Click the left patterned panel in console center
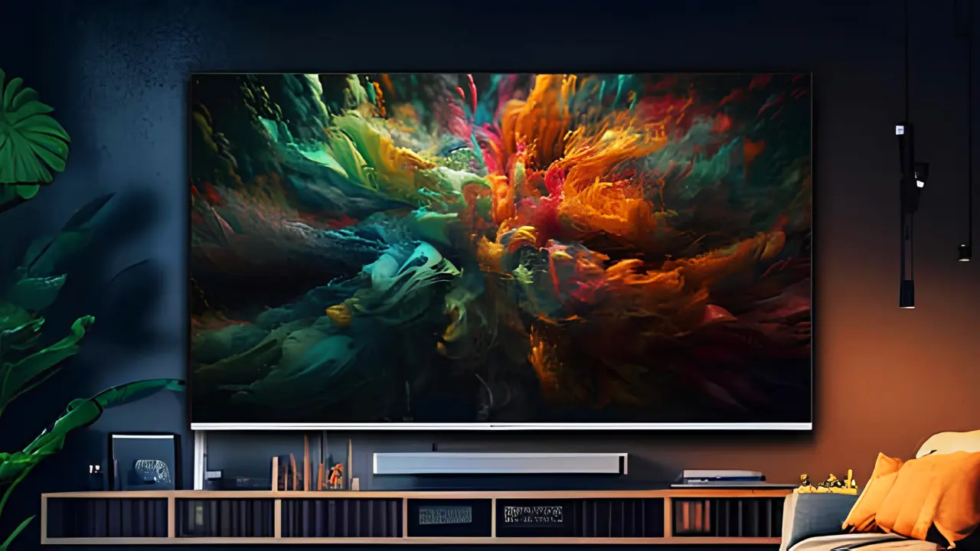Screen dimensions: 980x551 point(446,516)
